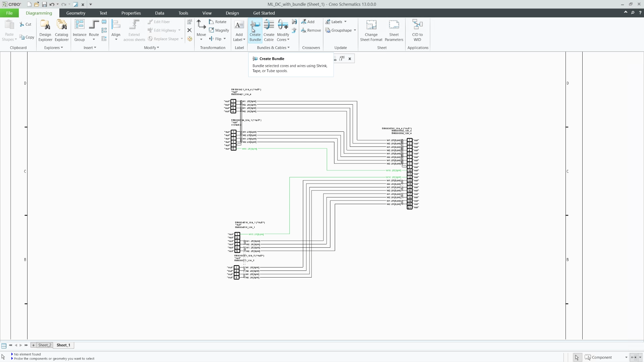The height and width of the screenshot is (362, 644).
Task: Switch to the Properties ribbon tab
Action: 131,13
